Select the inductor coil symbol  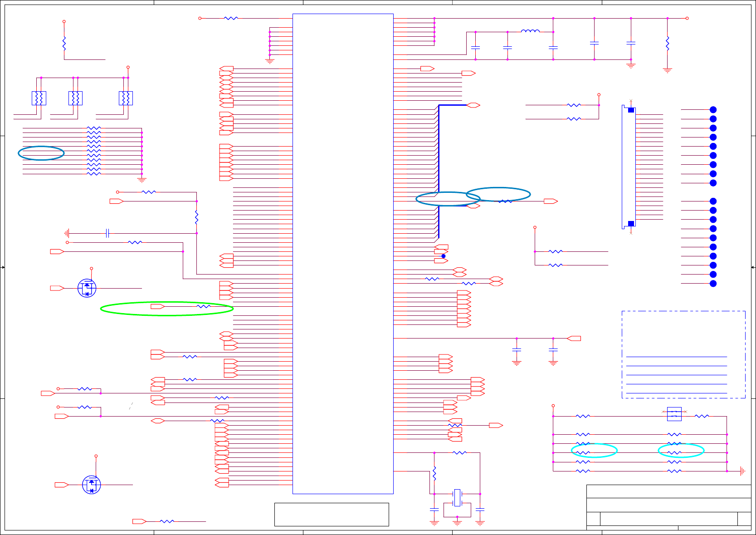[x=530, y=31]
